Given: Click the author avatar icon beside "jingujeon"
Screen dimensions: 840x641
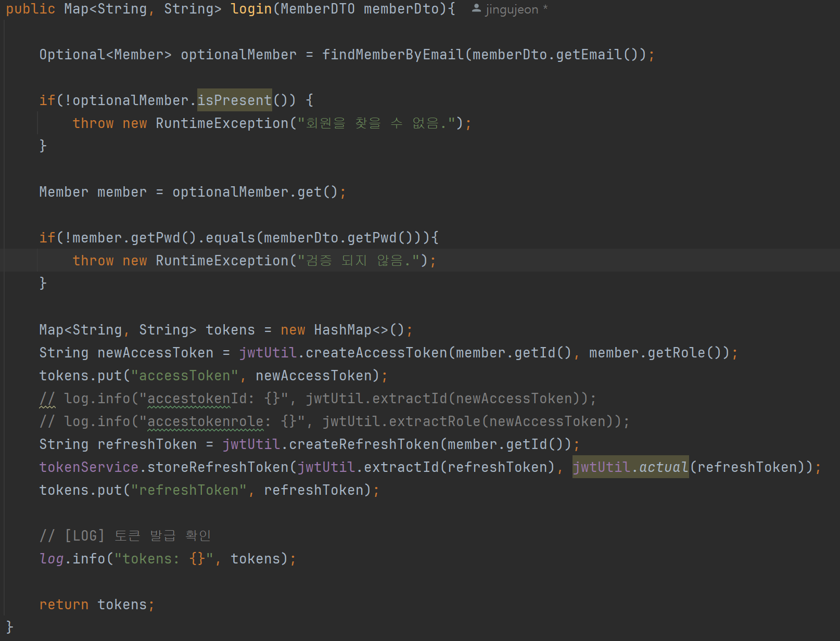Looking at the screenshot, I should tap(476, 9).
